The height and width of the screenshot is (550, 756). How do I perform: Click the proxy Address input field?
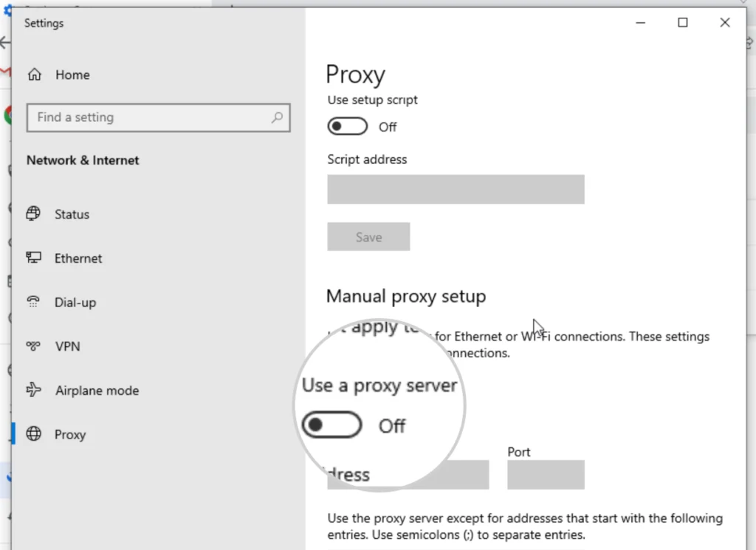tap(408, 474)
